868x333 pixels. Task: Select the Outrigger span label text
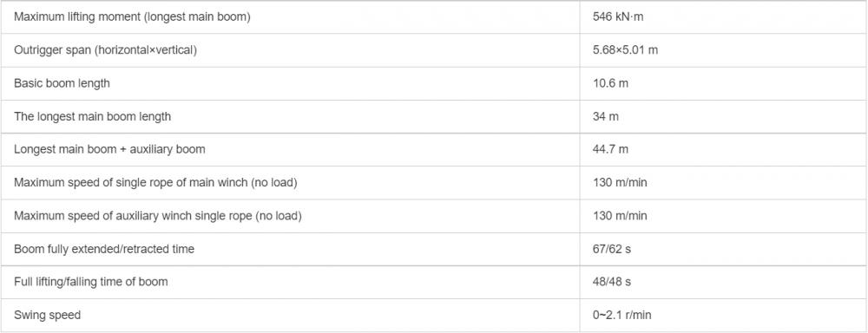coord(105,50)
